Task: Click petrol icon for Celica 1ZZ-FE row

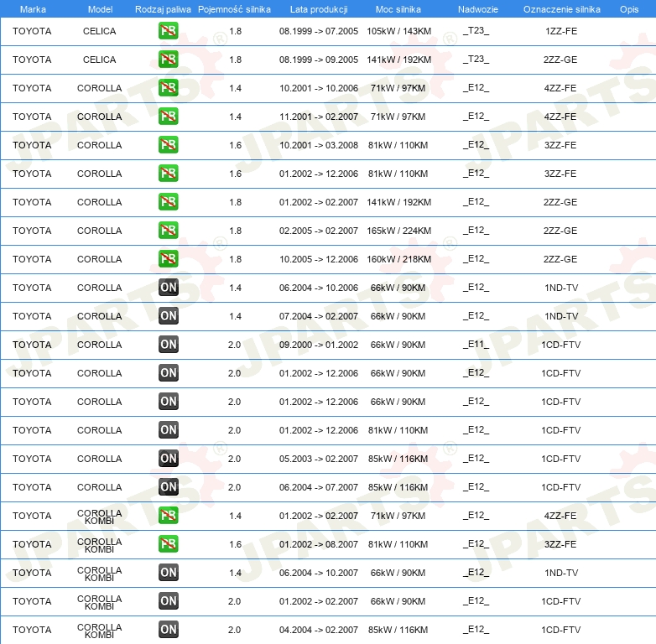Action: [168, 31]
